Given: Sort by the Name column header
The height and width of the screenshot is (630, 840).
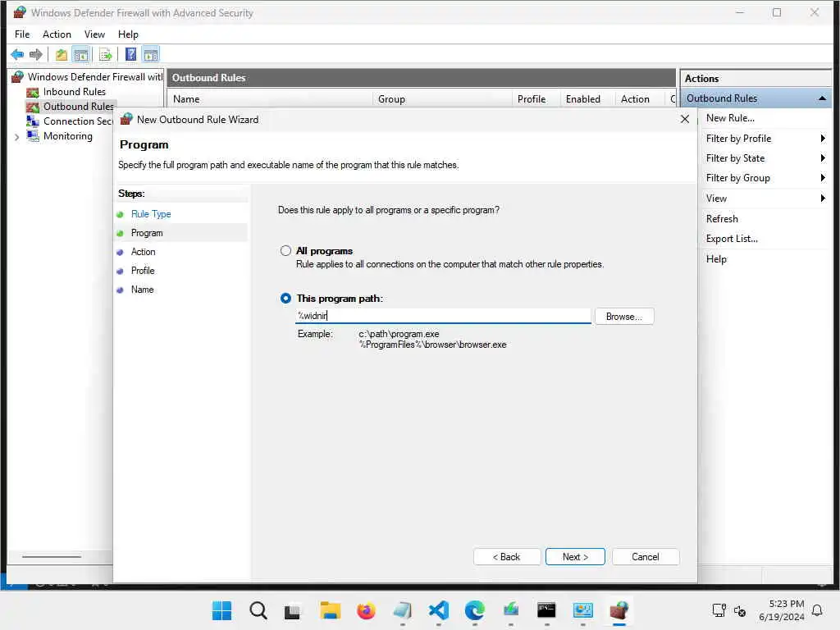Looking at the screenshot, I should coord(269,99).
